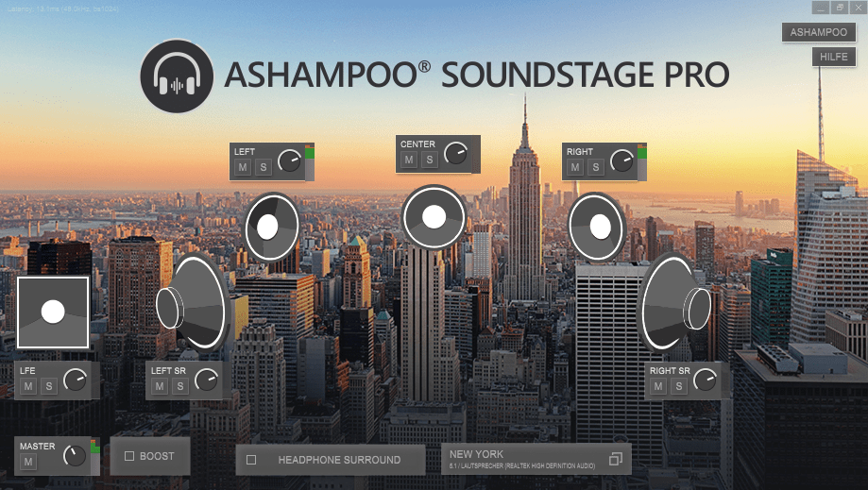
Task: Open the New York location dropdown
Action: pyautogui.click(x=536, y=459)
